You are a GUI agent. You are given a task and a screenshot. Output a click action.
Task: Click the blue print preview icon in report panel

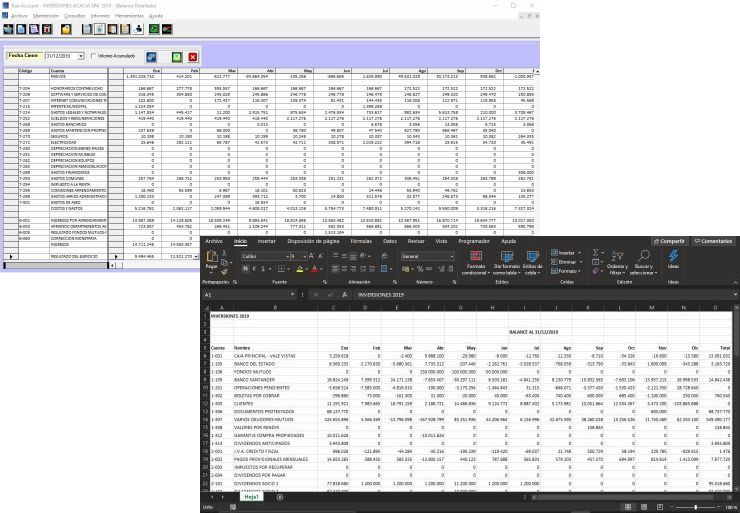151,57
